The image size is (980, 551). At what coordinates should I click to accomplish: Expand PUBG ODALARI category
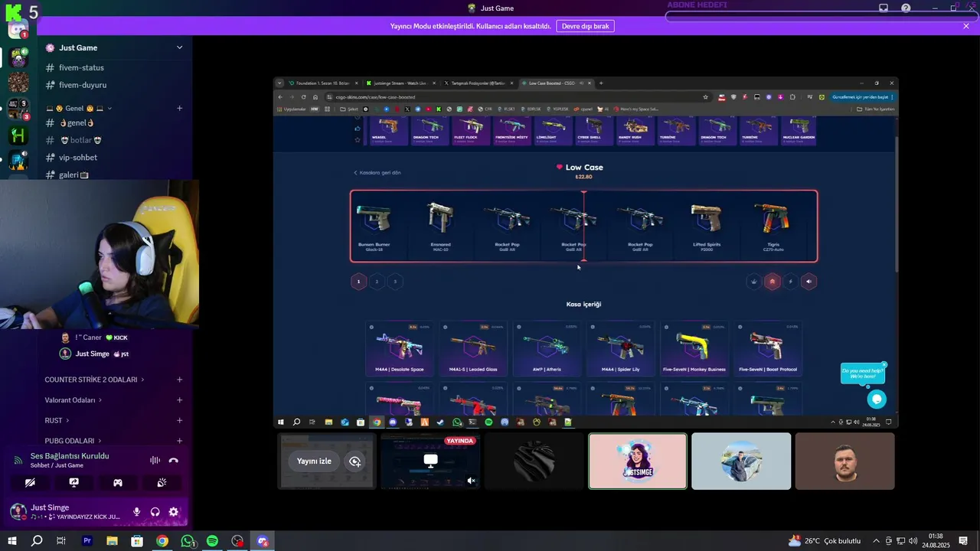click(73, 441)
